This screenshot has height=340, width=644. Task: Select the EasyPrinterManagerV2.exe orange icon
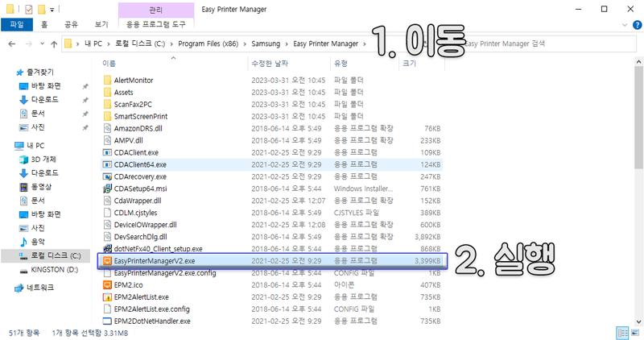[107, 261]
